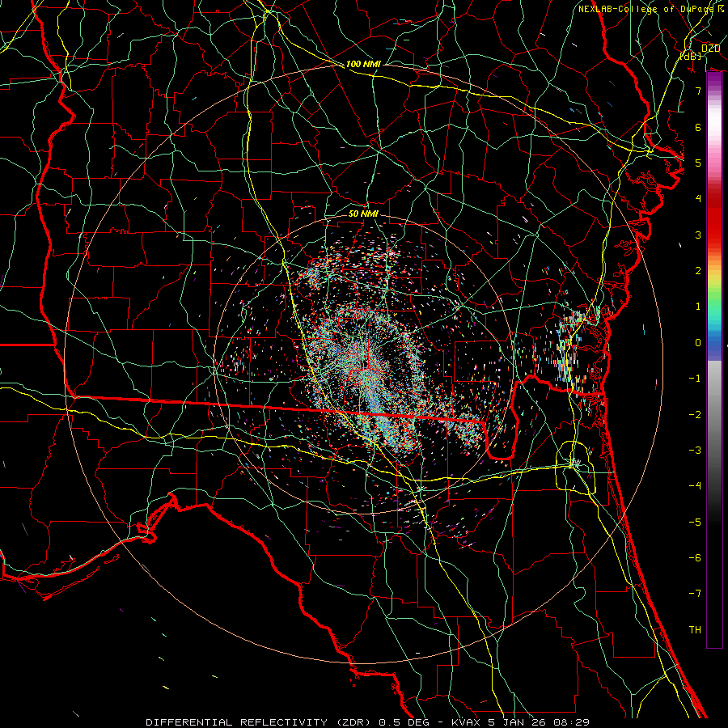
Task: Select the "2" value on color scale
Action: click(698, 271)
